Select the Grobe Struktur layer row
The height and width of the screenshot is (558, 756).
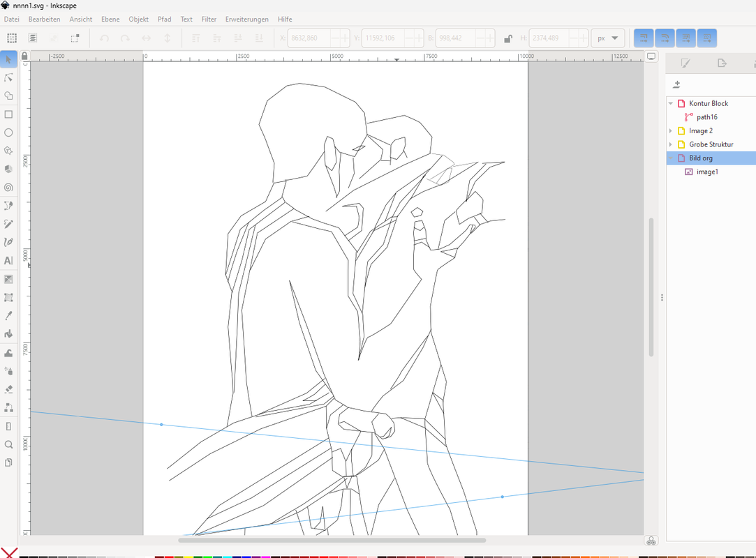(x=711, y=144)
